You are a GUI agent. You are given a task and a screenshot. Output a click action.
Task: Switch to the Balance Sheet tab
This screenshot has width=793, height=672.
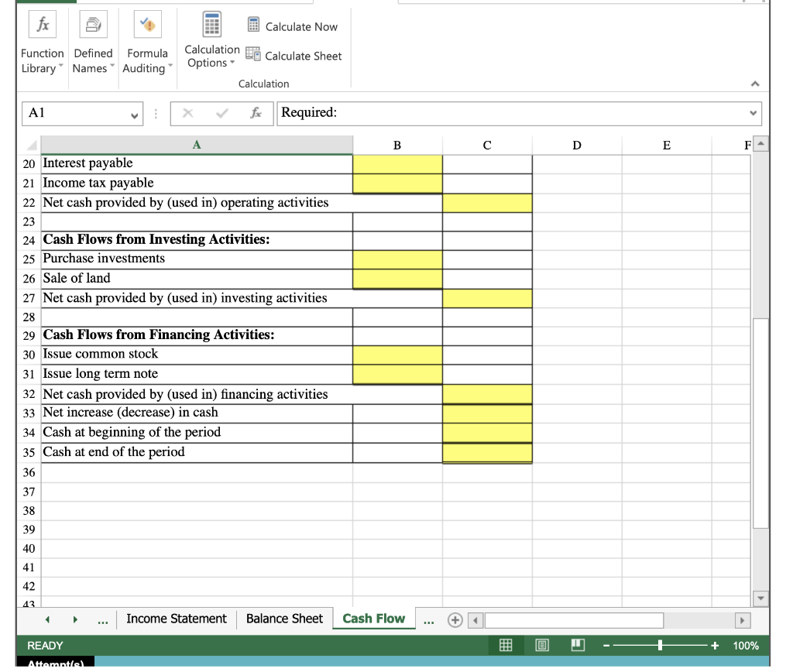point(284,619)
